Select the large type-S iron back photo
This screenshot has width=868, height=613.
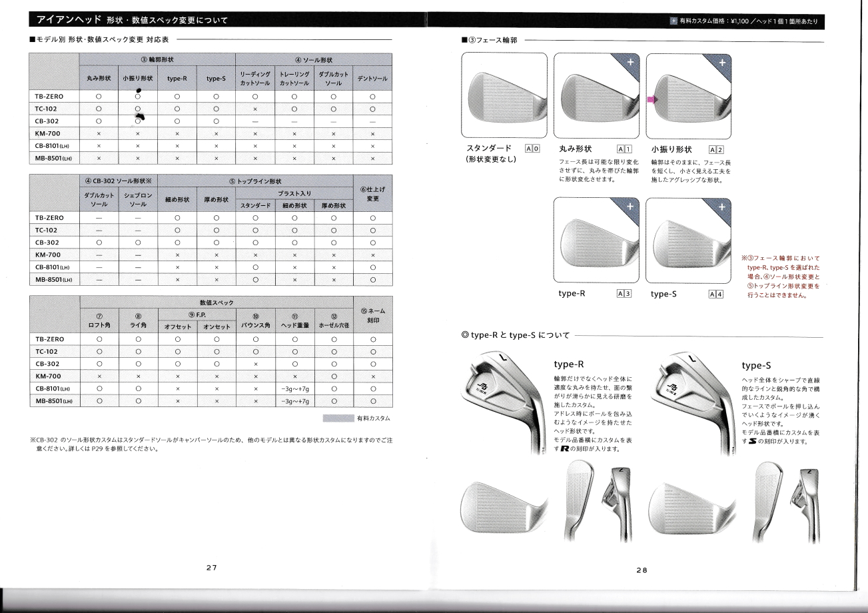coord(695,404)
